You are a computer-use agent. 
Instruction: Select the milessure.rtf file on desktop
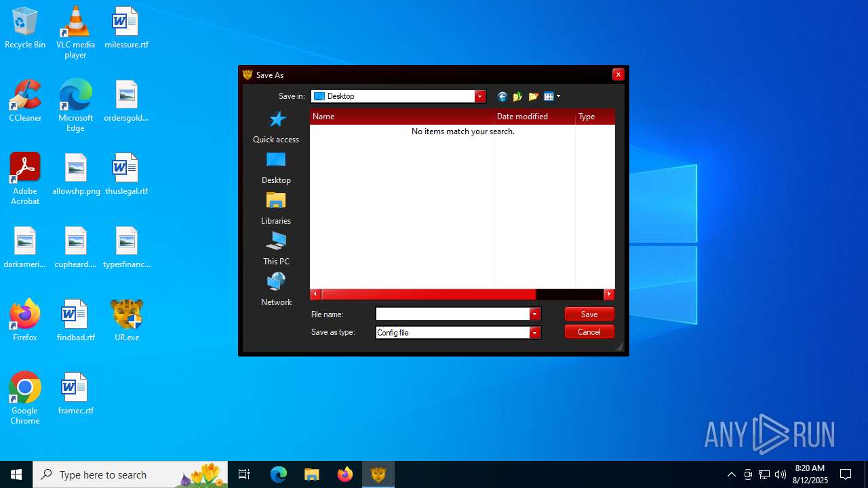[126, 28]
